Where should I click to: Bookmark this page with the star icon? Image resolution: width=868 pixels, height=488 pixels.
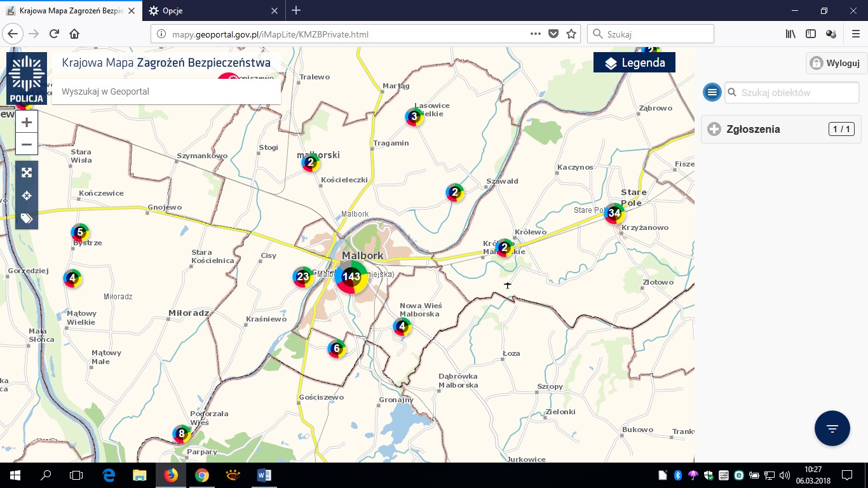click(571, 34)
